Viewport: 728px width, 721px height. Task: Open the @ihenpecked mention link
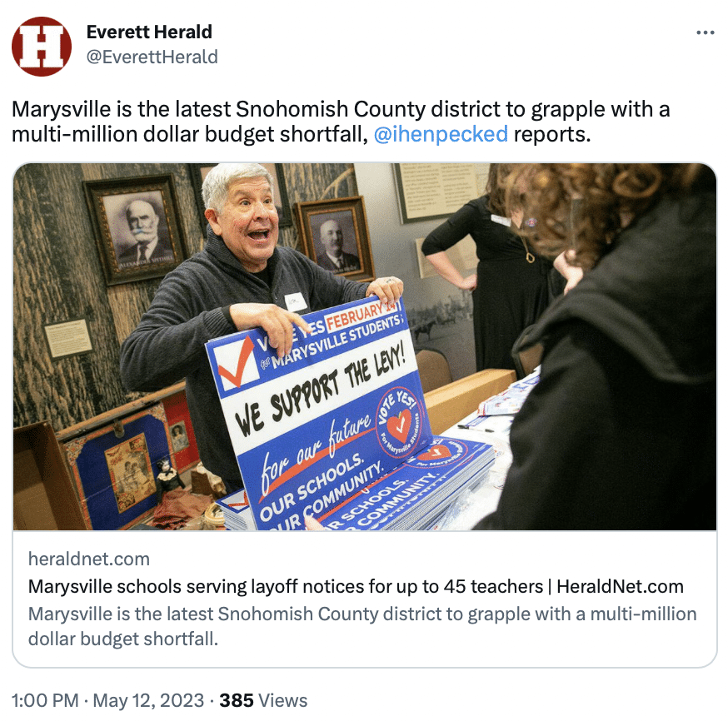pos(441,135)
